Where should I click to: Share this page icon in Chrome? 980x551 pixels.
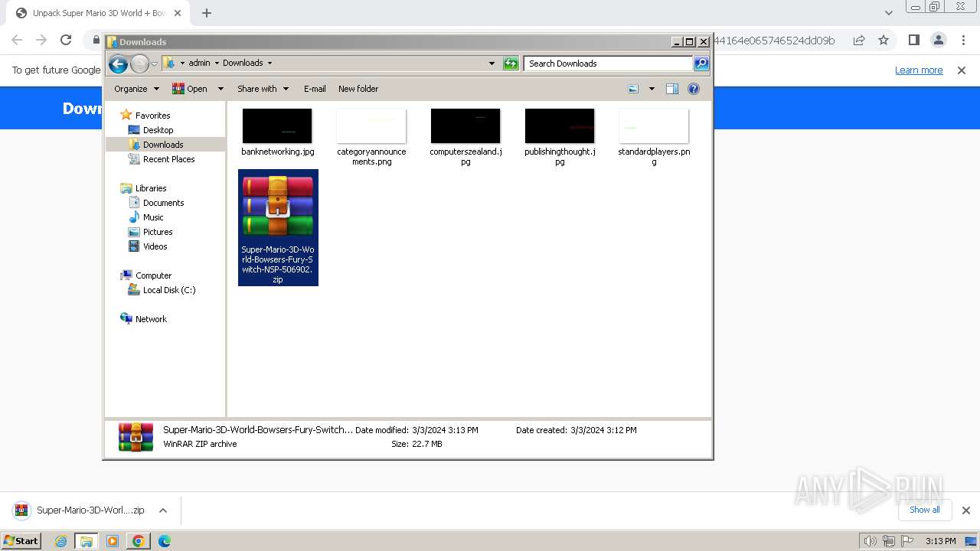pos(859,40)
